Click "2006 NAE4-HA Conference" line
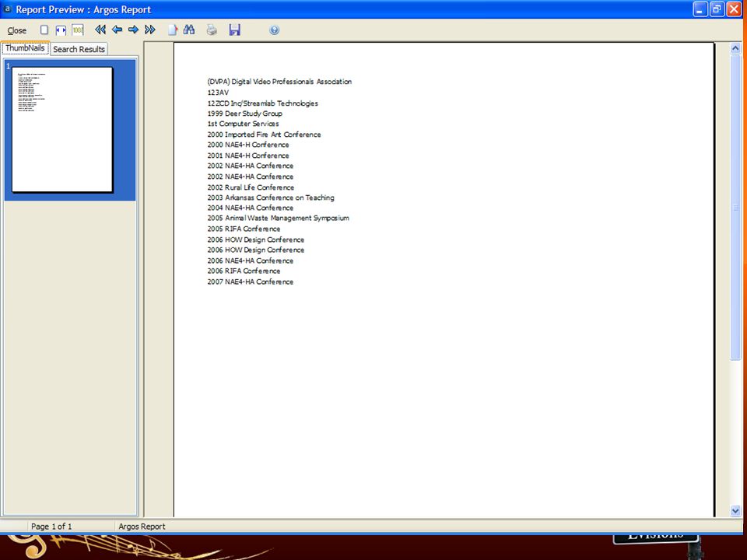The image size is (747, 560). pyautogui.click(x=250, y=261)
